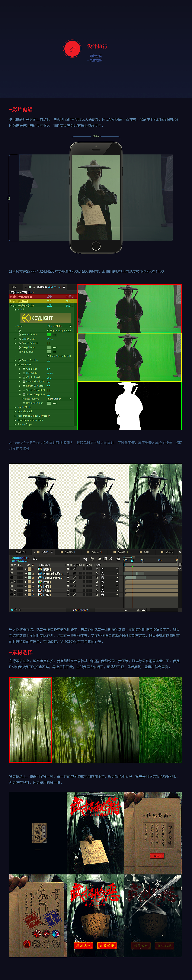The image size is (192, 980).
Task: Pick Alpha Bias with eyedropper icon
Action: 54,352
